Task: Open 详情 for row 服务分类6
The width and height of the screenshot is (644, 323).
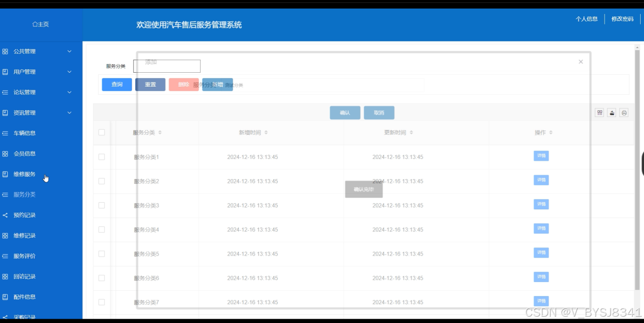Action: 541,277
